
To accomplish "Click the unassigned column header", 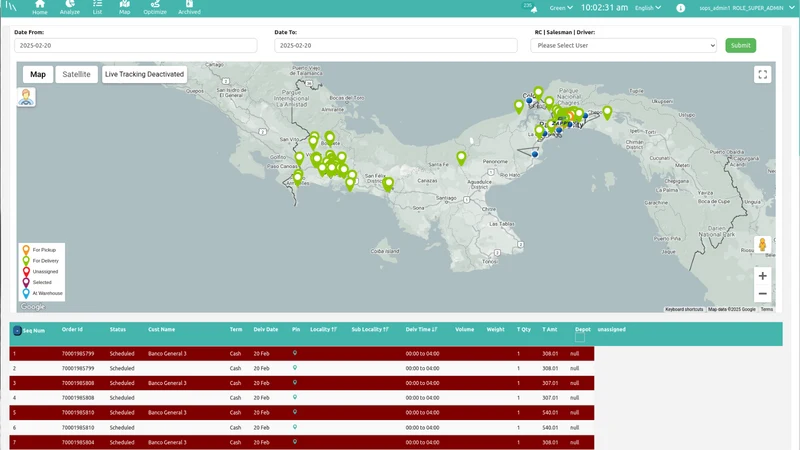I will point(611,330).
